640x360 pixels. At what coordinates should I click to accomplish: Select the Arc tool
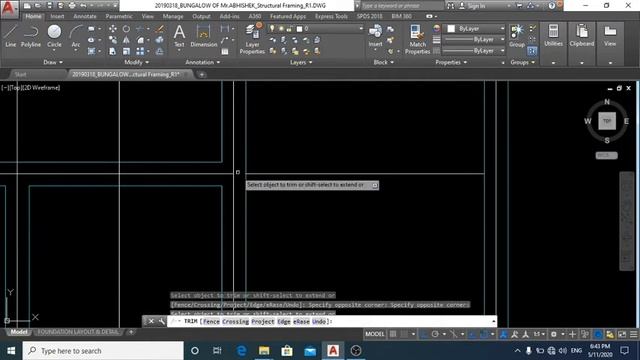(76, 36)
